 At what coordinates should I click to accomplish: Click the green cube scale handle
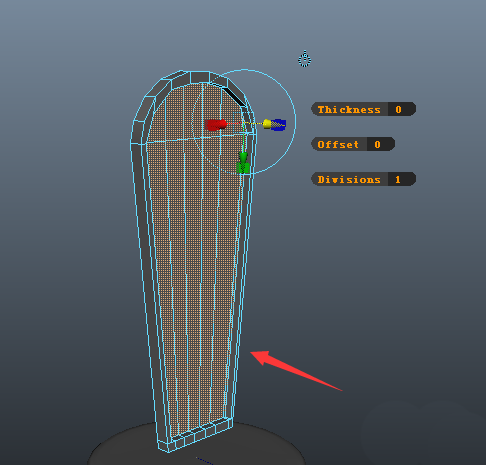coord(243,168)
